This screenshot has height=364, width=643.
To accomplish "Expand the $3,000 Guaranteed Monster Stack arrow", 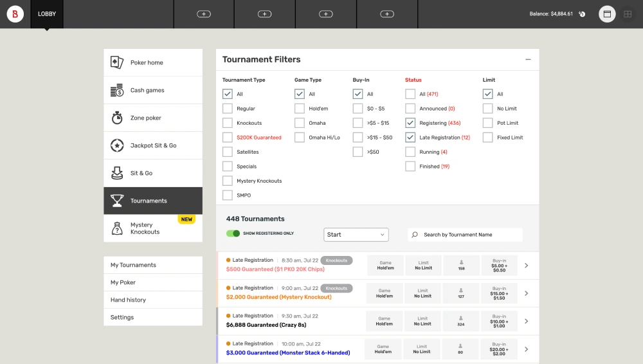I will pos(526,349).
